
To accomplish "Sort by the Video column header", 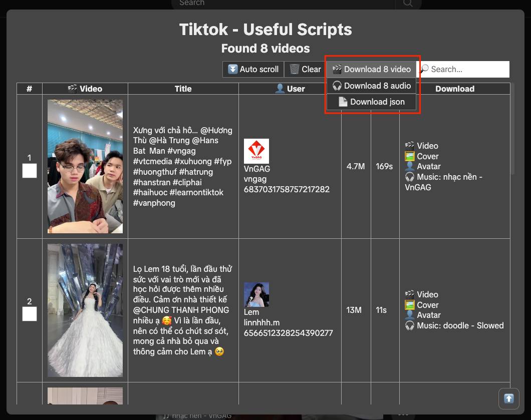I will click(x=85, y=89).
